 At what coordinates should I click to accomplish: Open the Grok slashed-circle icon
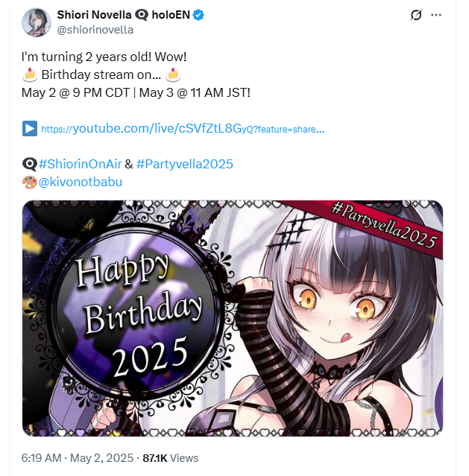pyautogui.click(x=416, y=15)
